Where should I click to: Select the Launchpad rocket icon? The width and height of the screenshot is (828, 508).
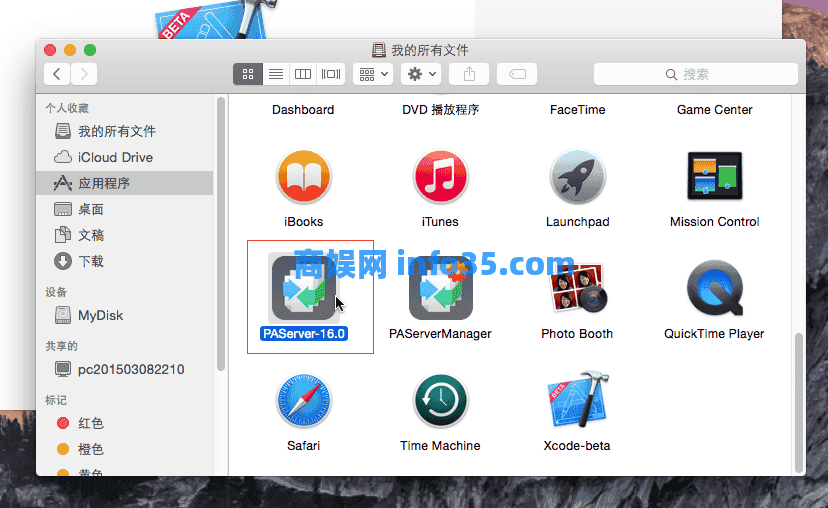click(577, 177)
